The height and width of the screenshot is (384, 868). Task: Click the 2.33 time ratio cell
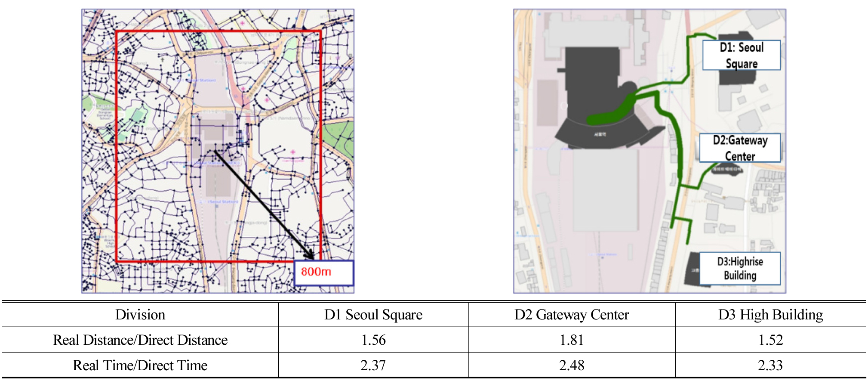coord(771,365)
